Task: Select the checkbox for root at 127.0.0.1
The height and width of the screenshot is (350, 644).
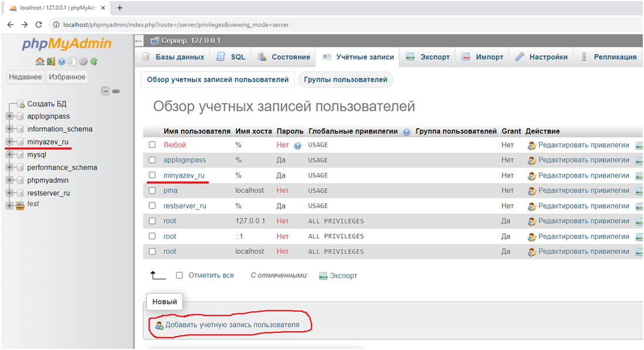Action: coord(152,221)
